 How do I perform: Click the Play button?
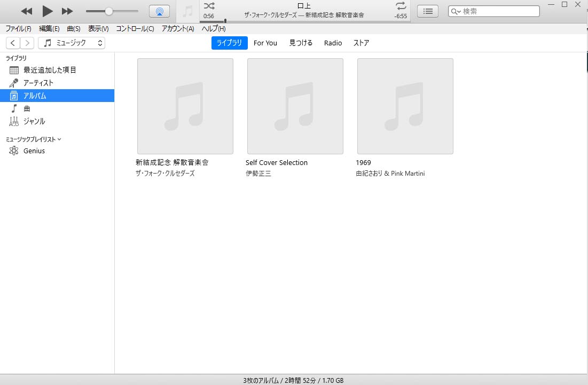click(48, 11)
